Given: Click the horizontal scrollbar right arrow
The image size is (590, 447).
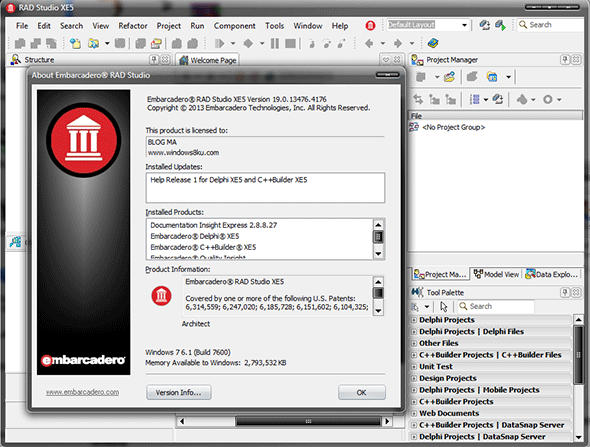Looking at the screenshot, I should [387, 421].
